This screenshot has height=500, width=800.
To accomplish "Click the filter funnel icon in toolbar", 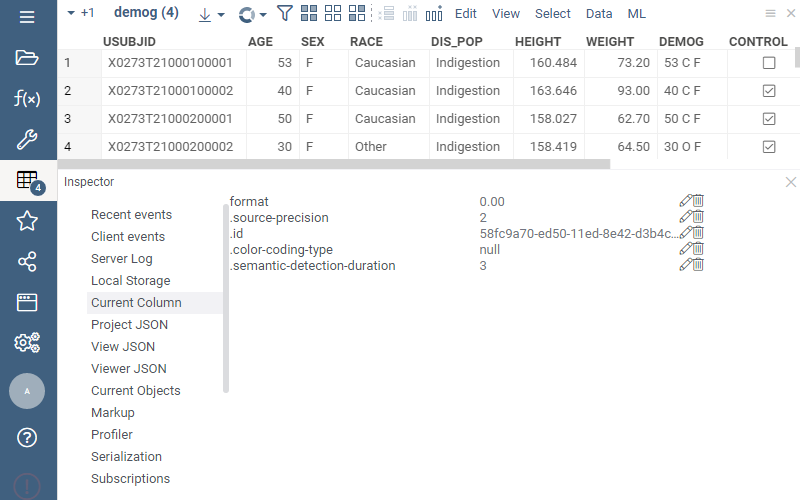I will [x=285, y=14].
